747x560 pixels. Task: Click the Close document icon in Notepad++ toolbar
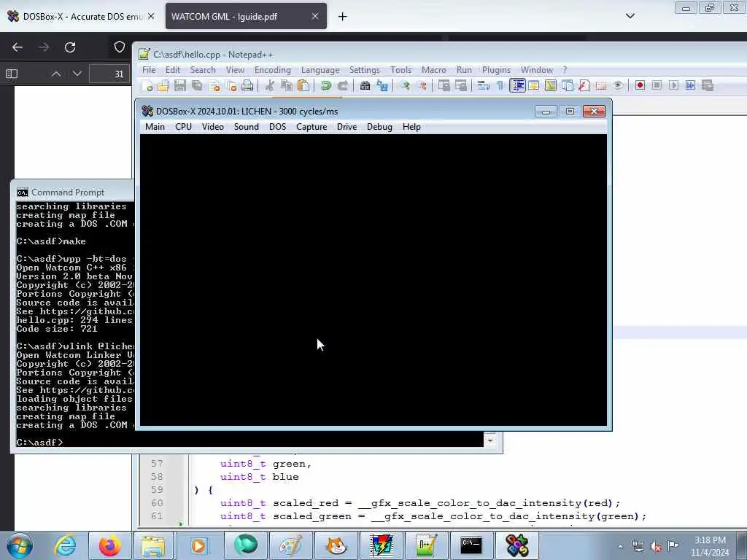pos(214,86)
